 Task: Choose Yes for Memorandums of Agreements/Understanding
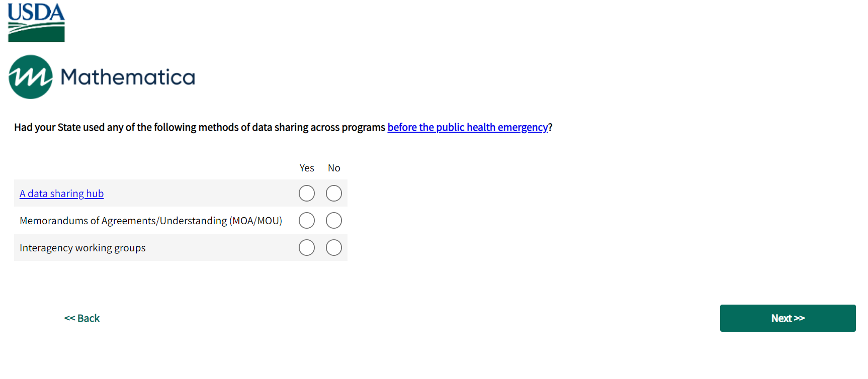307,221
